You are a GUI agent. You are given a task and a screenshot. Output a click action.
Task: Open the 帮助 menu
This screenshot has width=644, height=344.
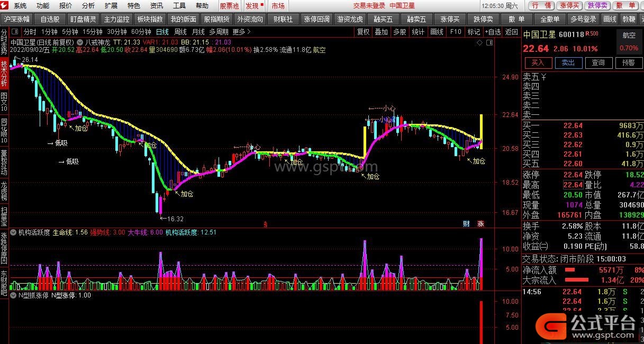click(x=202, y=6)
